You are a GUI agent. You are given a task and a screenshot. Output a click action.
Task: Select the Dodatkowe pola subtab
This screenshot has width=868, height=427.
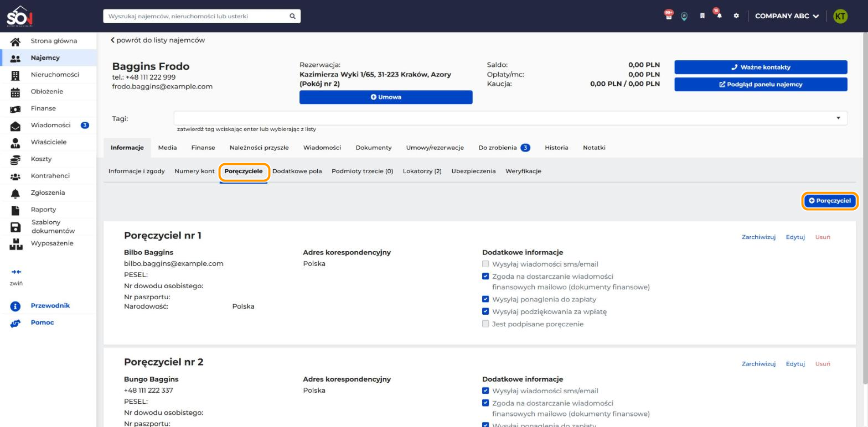pyautogui.click(x=297, y=171)
